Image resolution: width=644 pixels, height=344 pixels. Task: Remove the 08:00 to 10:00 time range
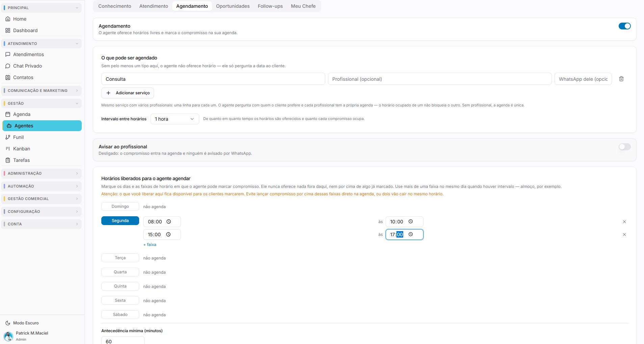pos(624,222)
